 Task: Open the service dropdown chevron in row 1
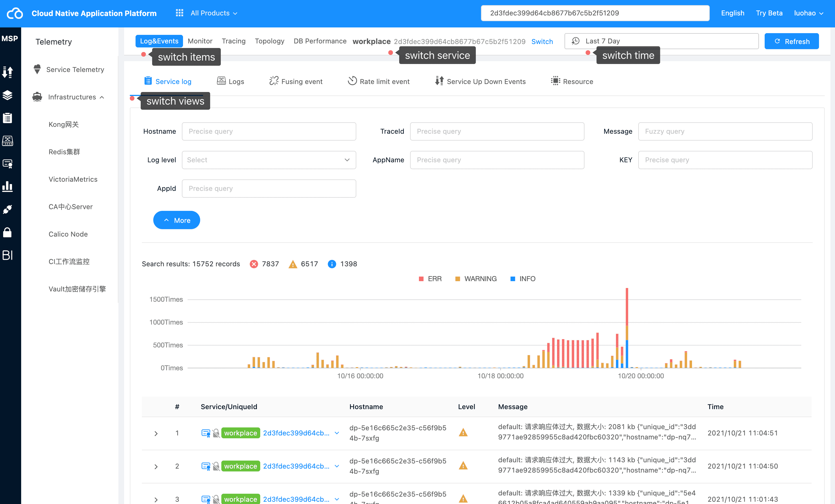337,433
